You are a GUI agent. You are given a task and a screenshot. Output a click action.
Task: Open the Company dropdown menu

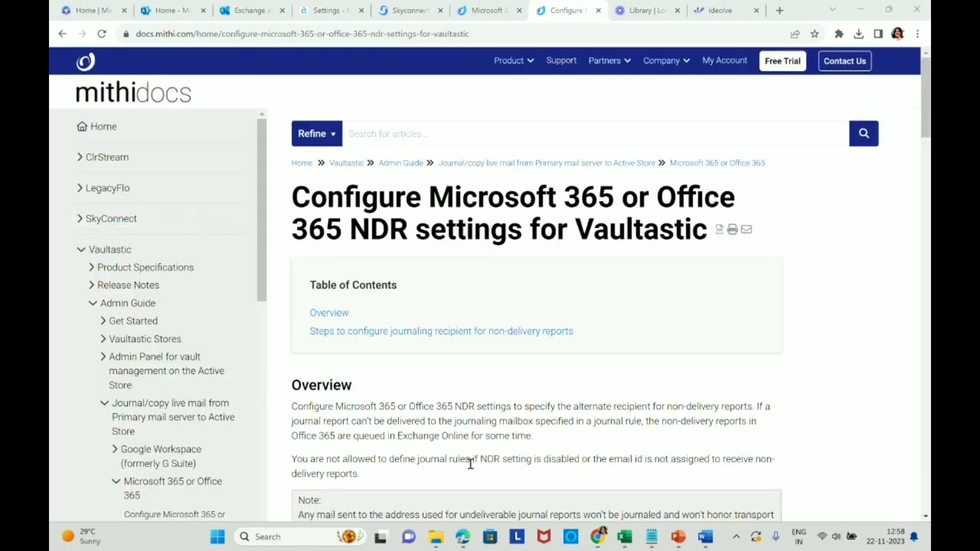tap(667, 60)
